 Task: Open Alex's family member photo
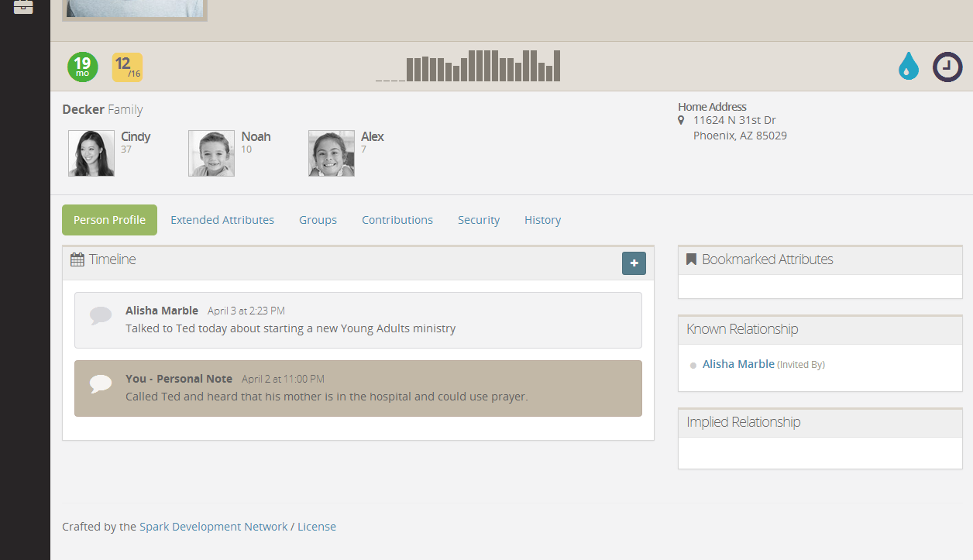[x=332, y=153]
